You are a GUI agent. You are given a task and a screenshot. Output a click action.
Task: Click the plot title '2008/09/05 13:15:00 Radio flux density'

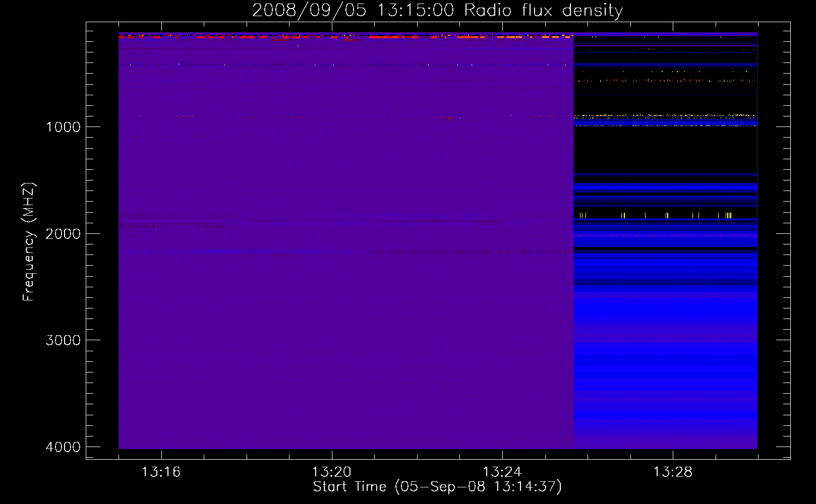click(437, 10)
